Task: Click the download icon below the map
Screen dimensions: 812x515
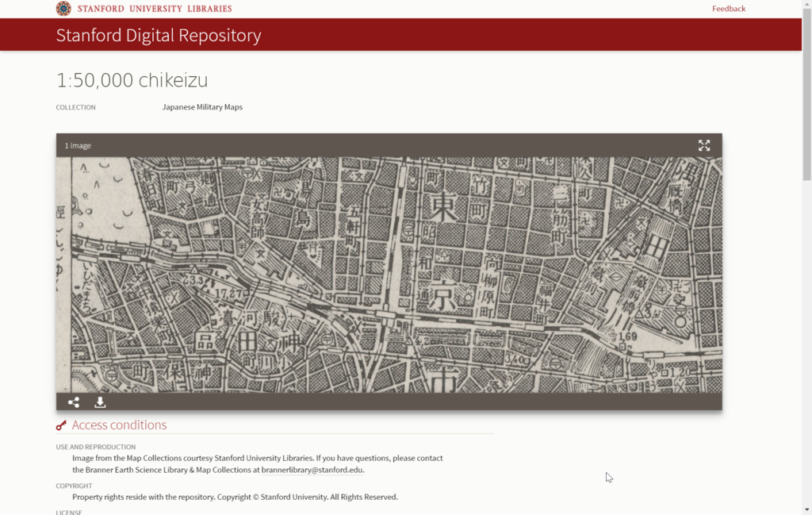Action: 100,402
